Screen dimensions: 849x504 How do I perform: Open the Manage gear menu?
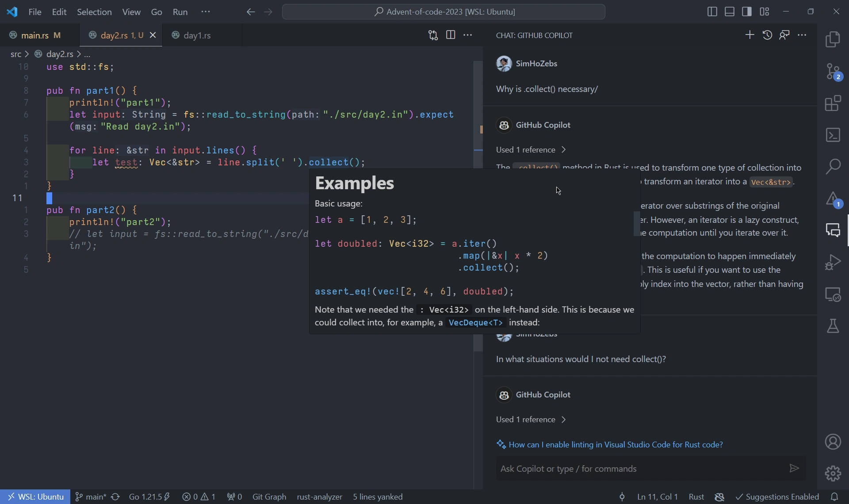pyautogui.click(x=833, y=473)
